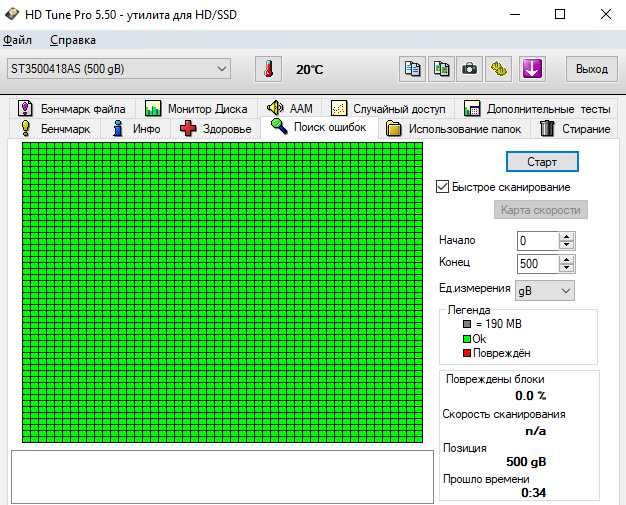
Task: Minimize the HD Tune Pro window
Action: 515,14
